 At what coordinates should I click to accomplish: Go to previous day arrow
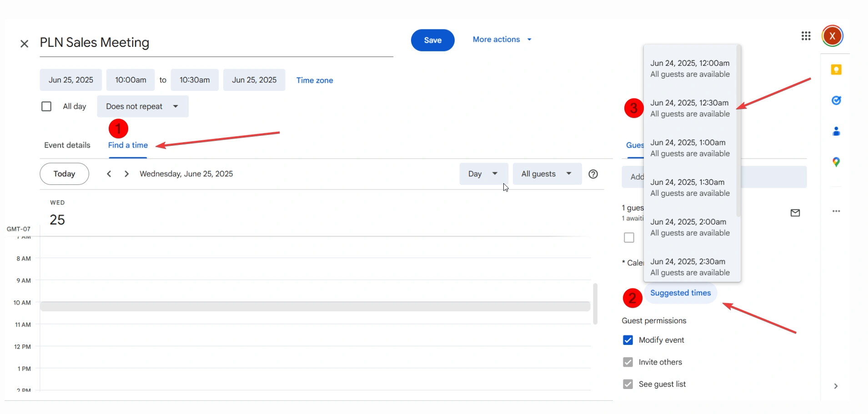pyautogui.click(x=109, y=174)
